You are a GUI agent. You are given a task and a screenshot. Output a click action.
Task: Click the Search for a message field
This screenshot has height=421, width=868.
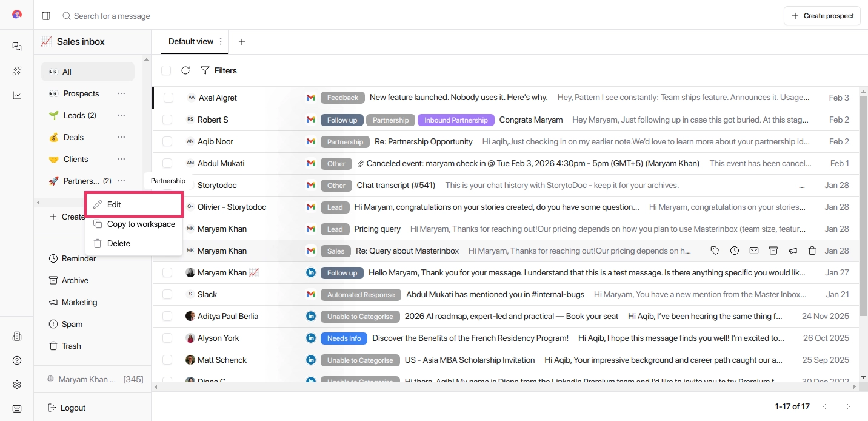[x=113, y=16]
